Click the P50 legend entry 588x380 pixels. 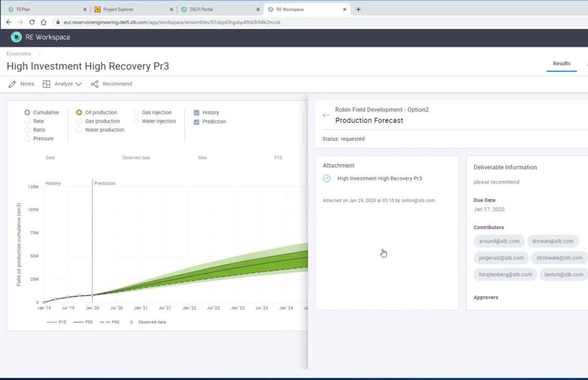pos(83,322)
